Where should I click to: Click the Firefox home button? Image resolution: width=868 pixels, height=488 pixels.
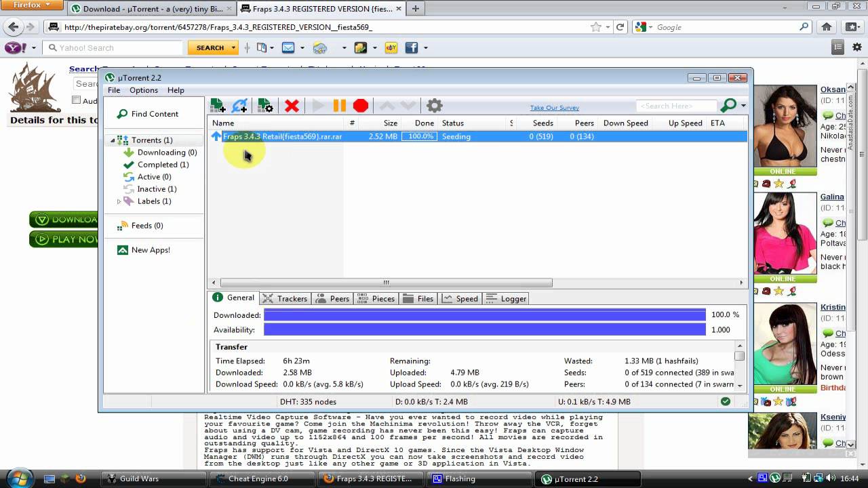click(x=827, y=27)
